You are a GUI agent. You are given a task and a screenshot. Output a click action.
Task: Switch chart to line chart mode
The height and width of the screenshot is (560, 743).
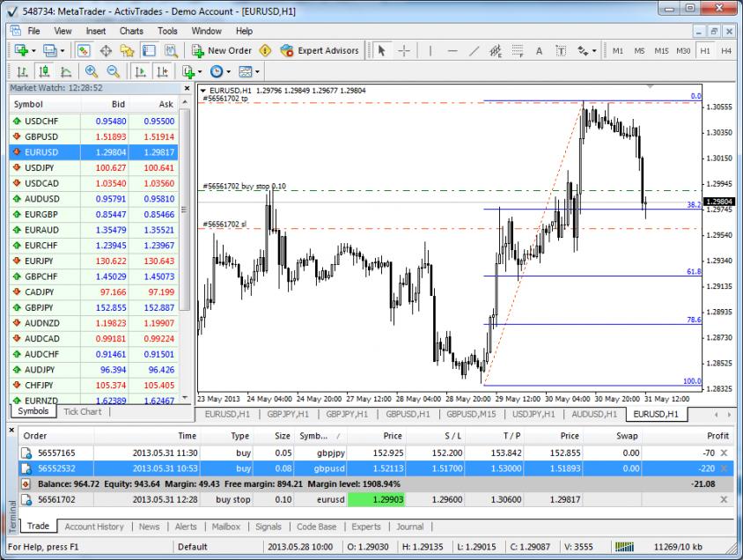pos(65,72)
